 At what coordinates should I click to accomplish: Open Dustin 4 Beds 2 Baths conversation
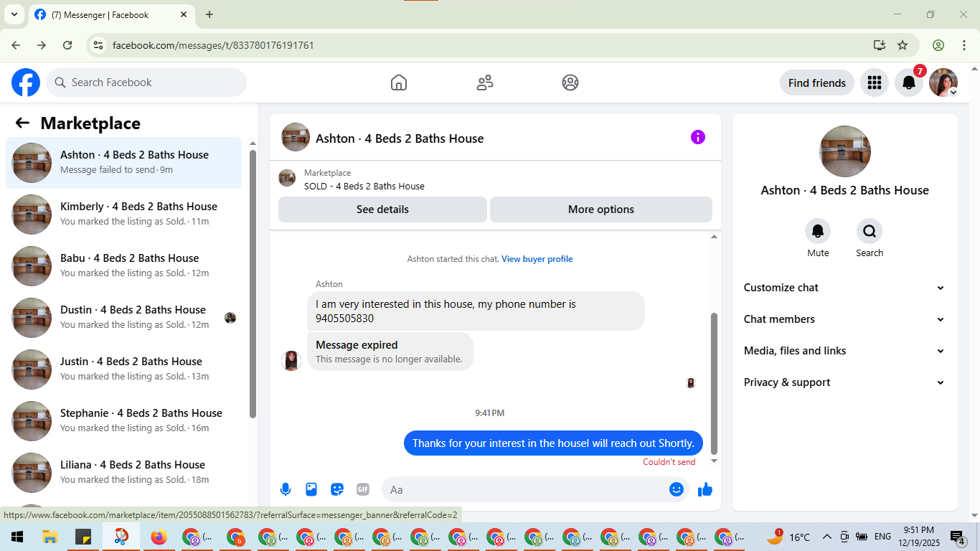[x=124, y=318]
